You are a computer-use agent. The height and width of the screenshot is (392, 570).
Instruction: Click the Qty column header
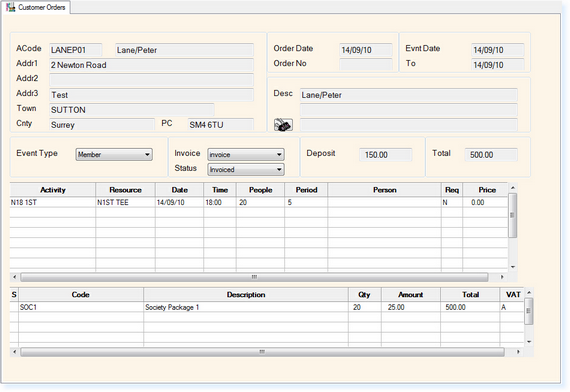click(x=365, y=295)
